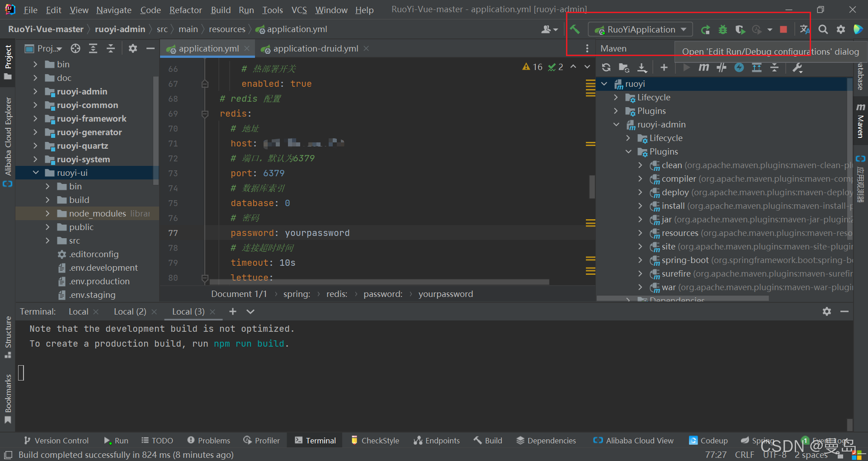Reload all Maven projects
Screen dimensions: 868x461
click(x=606, y=68)
